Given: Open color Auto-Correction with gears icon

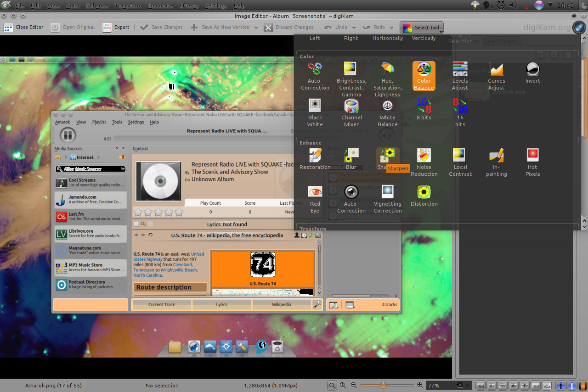Looking at the screenshot, I should click(x=315, y=76).
